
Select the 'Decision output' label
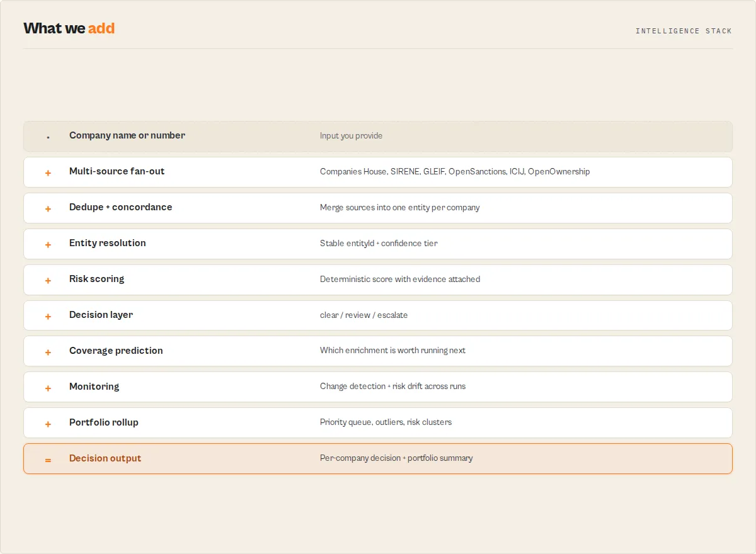(x=105, y=458)
